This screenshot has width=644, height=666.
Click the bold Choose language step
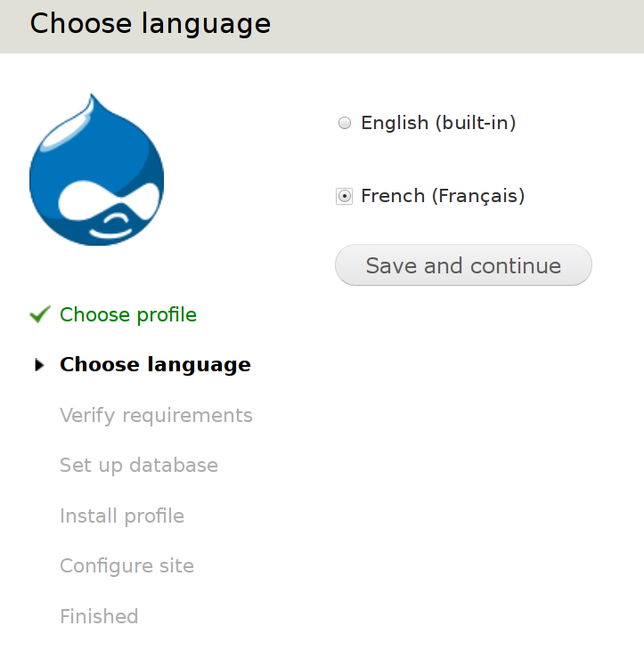155,364
